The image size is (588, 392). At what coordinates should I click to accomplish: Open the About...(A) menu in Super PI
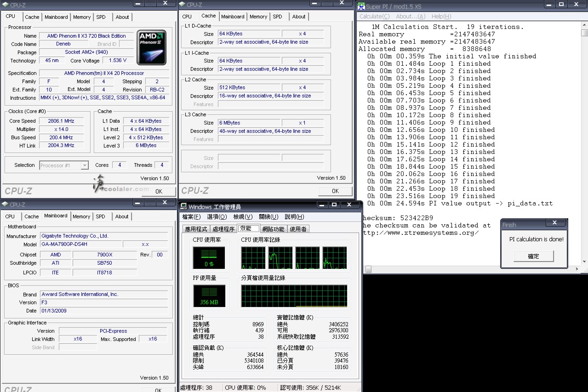pos(411,17)
